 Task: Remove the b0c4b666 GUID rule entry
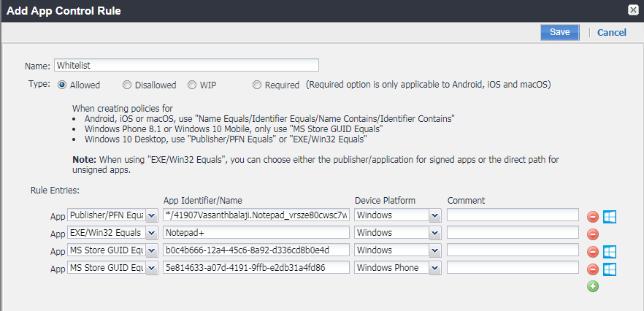tap(593, 251)
